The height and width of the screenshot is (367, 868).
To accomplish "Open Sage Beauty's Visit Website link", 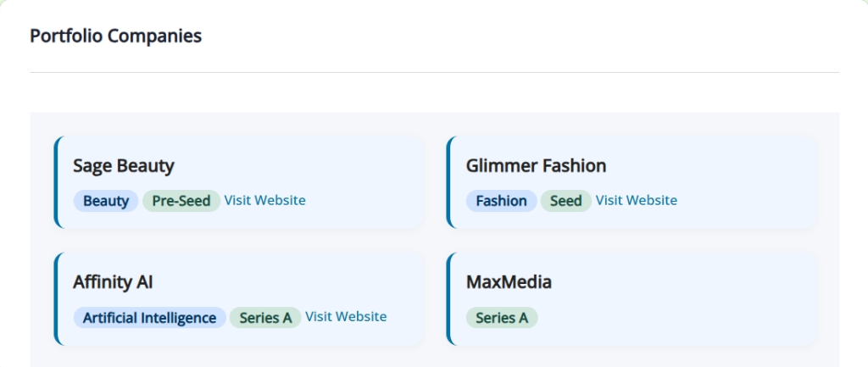I will pos(264,200).
